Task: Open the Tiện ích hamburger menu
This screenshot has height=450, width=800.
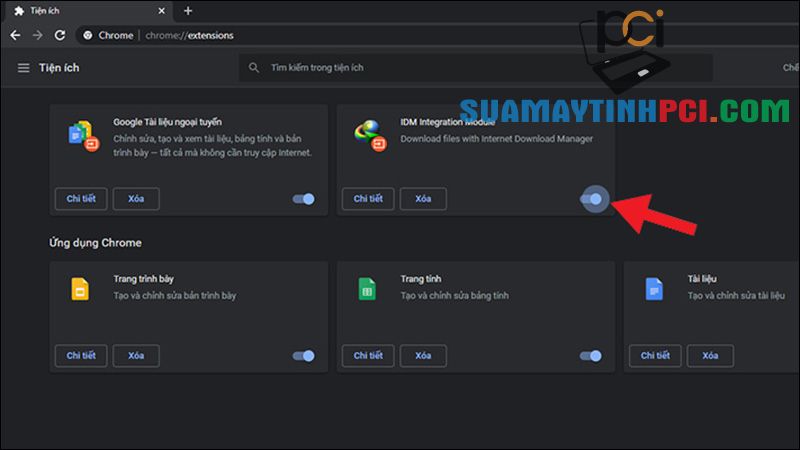Action: point(23,68)
